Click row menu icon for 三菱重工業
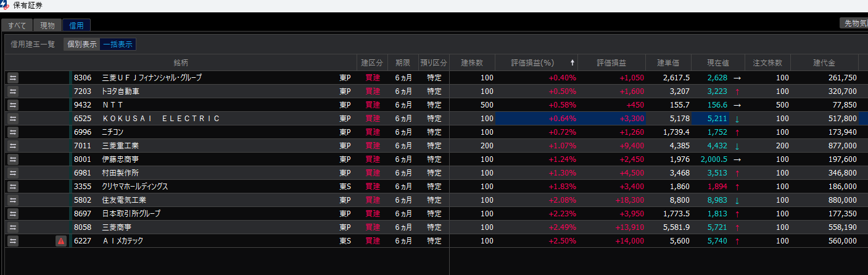Screen dimensions: 868x275 point(13,146)
